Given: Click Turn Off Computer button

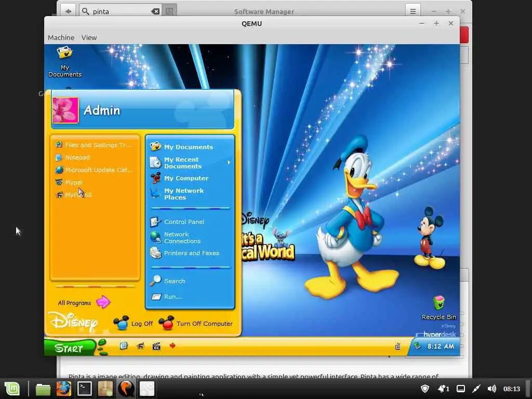Looking at the screenshot, I should point(196,323).
